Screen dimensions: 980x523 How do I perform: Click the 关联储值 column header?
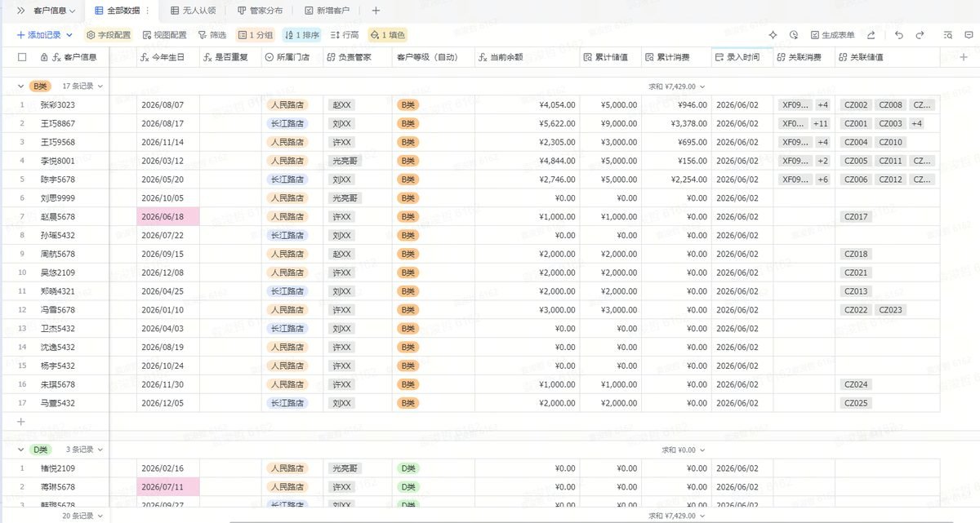click(887, 57)
